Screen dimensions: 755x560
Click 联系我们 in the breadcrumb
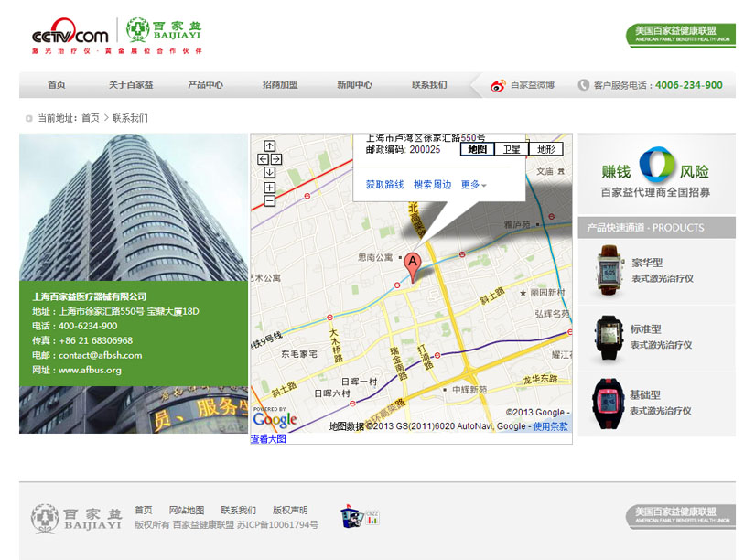pyautogui.click(x=130, y=118)
